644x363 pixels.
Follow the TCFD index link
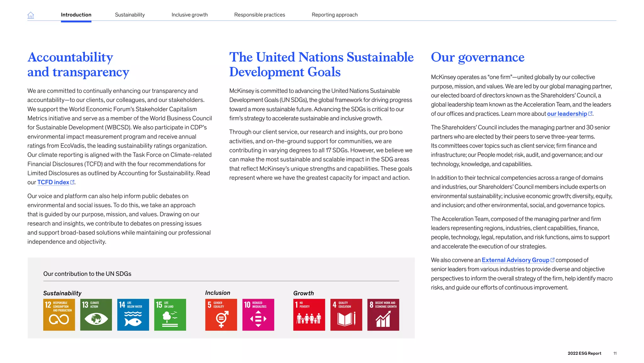click(53, 182)
